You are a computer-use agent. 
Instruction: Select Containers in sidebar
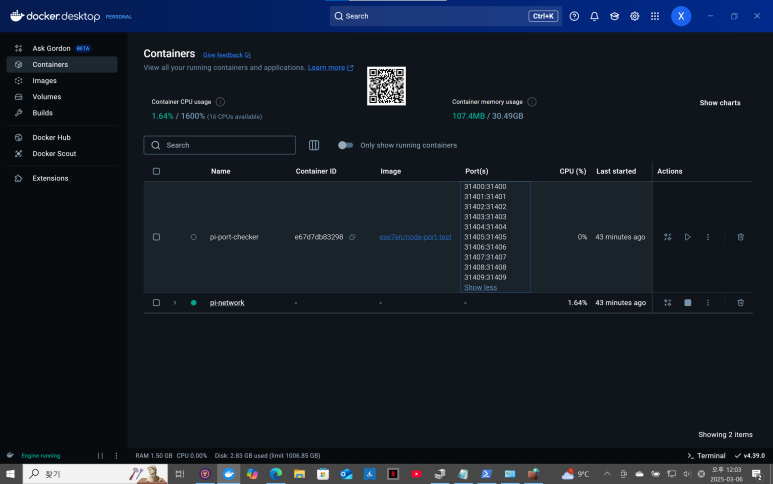62,65
